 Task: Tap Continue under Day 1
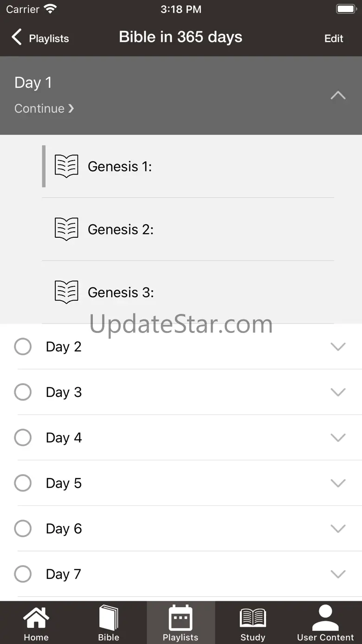tap(44, 108)
